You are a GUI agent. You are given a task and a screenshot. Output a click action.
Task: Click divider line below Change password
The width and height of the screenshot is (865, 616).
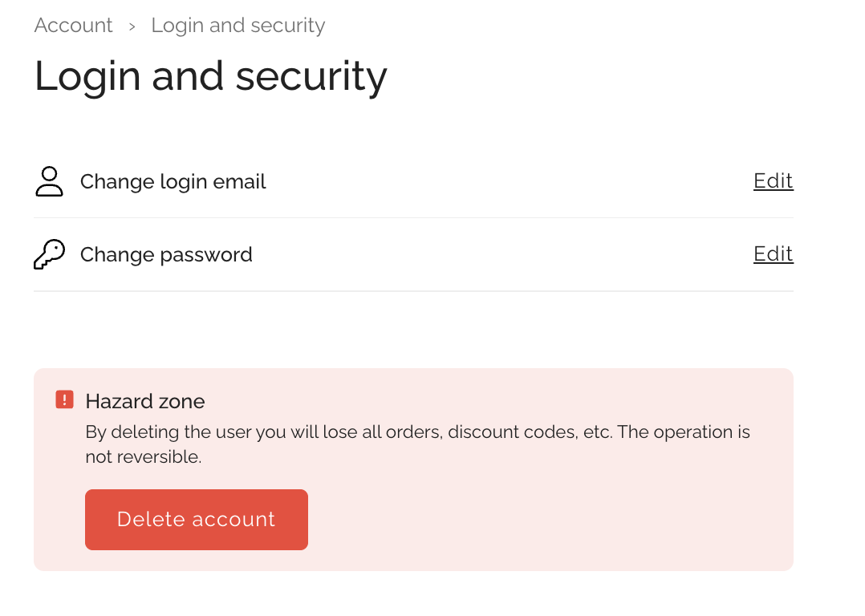(x=413, y=290)
